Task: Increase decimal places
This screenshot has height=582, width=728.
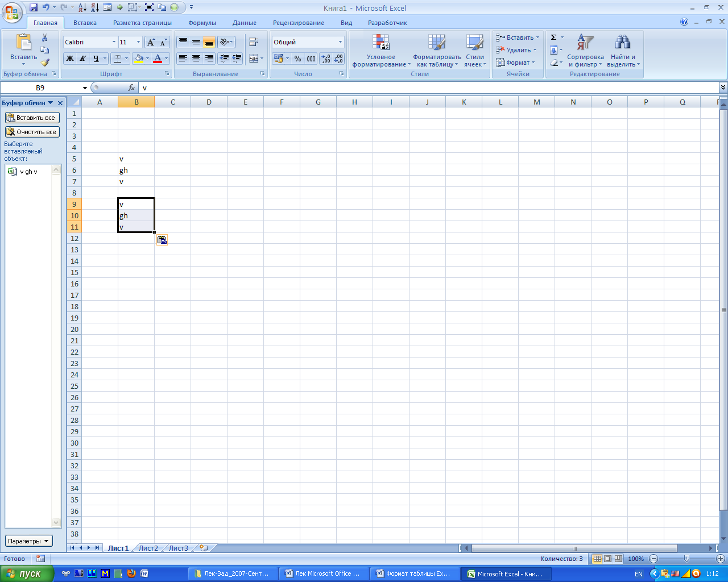Action: click(326, 59)
